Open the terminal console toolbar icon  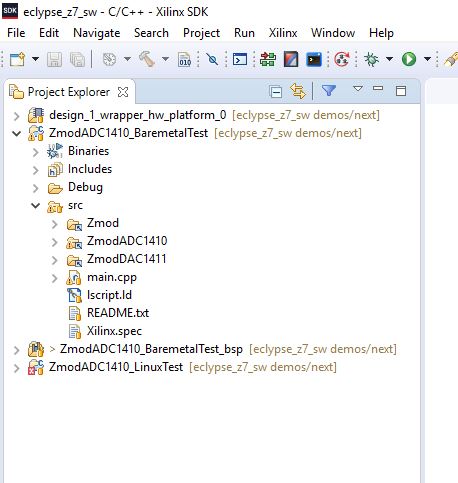240,60
